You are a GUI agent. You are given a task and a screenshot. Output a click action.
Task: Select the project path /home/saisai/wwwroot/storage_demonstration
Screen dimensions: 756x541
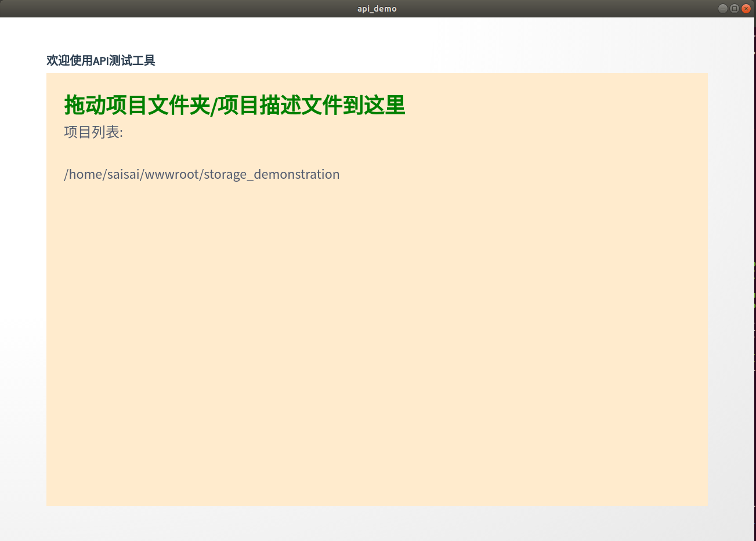[201, 174]
